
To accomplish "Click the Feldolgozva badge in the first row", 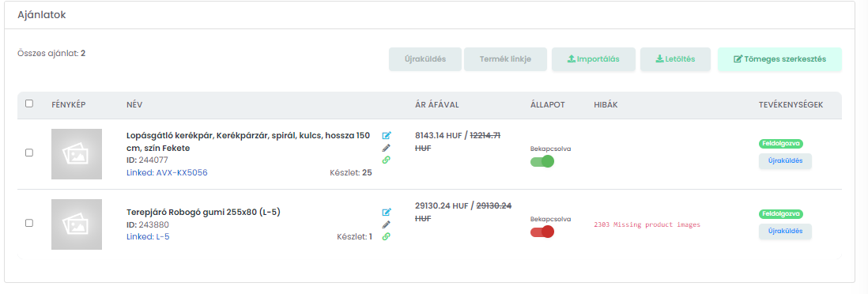I will click(x=780, y=143).
